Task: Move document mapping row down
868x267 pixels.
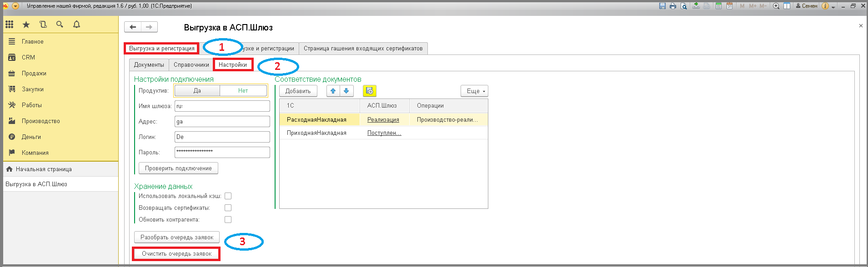Action: pyautogui.click(x=346, y=91)
